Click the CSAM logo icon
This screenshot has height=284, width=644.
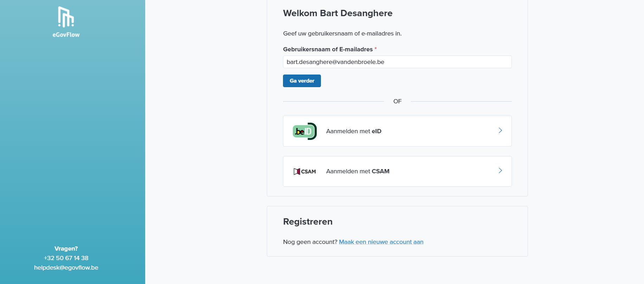(304, 172)
